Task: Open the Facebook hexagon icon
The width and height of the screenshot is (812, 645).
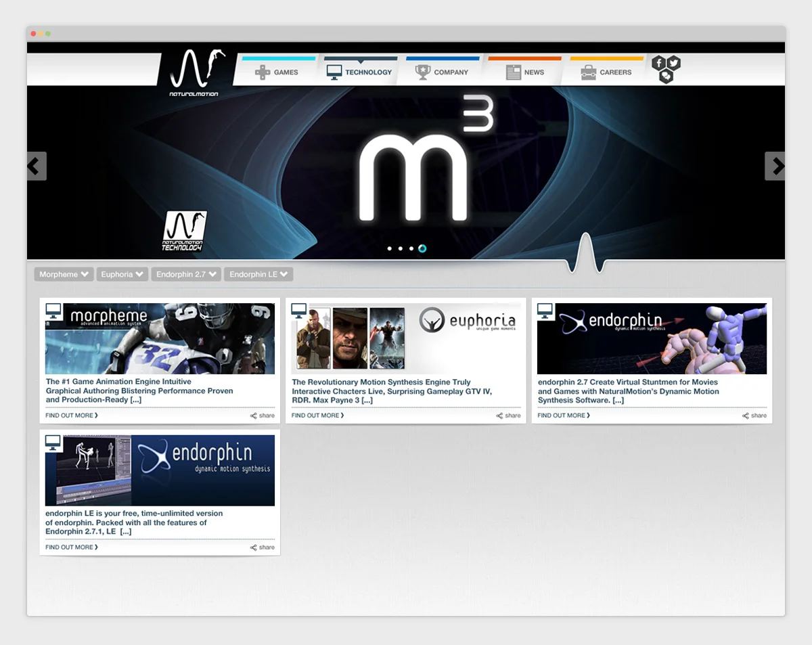Action: click(x=659, y=64)
